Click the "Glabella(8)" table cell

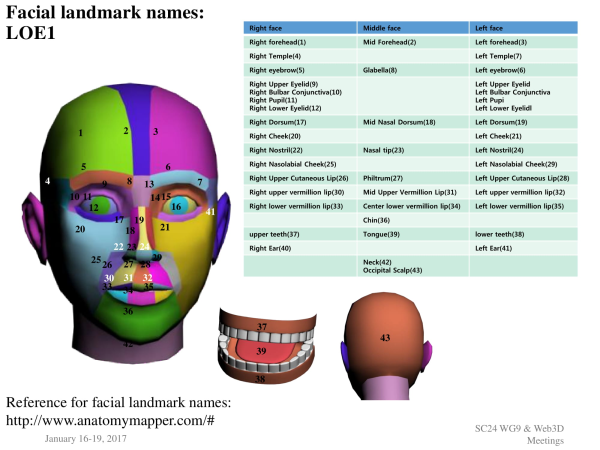[379, 70]
